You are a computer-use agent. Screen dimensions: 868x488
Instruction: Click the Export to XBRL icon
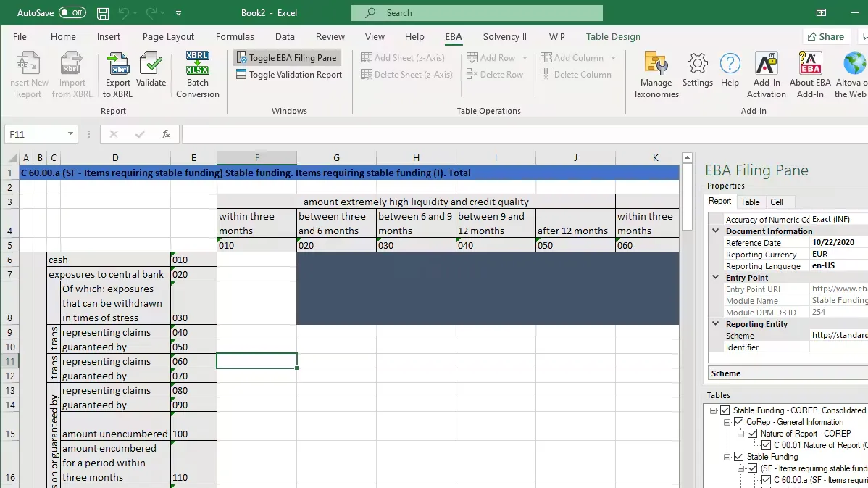[117, 65]
